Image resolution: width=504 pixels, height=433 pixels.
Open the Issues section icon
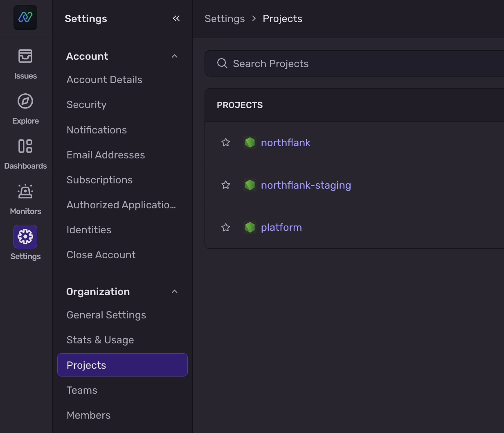coord(25,56)
